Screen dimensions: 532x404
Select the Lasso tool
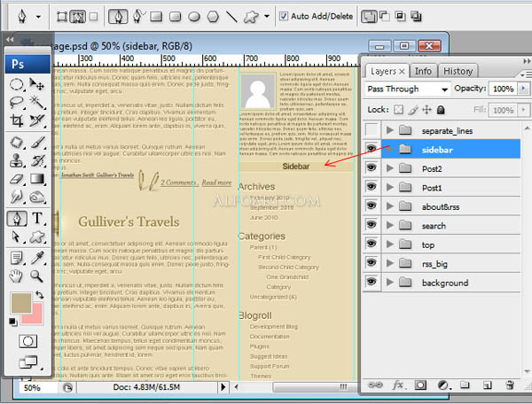pos(17,103)
